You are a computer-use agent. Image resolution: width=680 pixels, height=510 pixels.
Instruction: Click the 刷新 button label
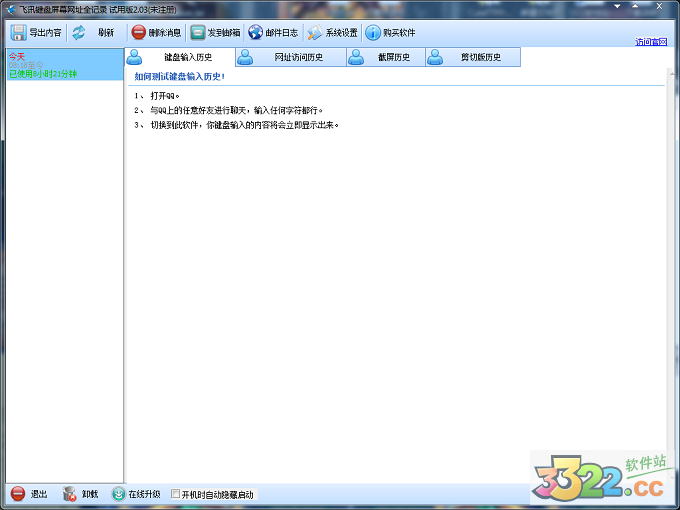click(x=106, y=33)
